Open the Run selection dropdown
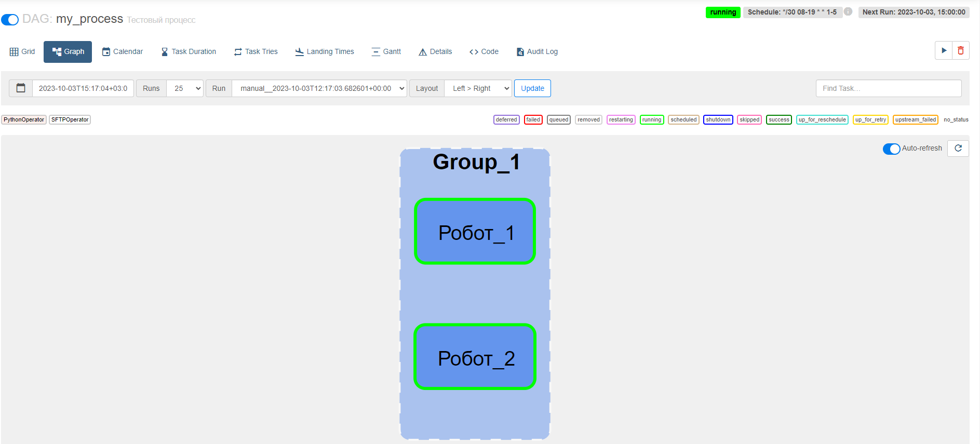Viewport: 980px width, 444px height. (x=319, y=88)
